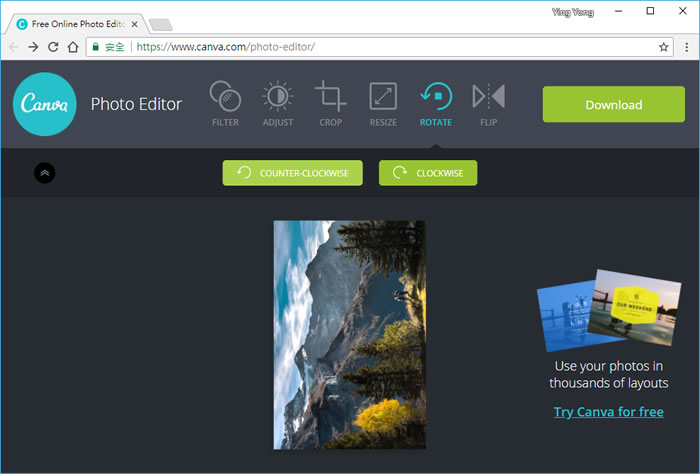Click the Canva layouts promo image
Image resolution: width=700 pixels, height=474 pixels.
608,310
